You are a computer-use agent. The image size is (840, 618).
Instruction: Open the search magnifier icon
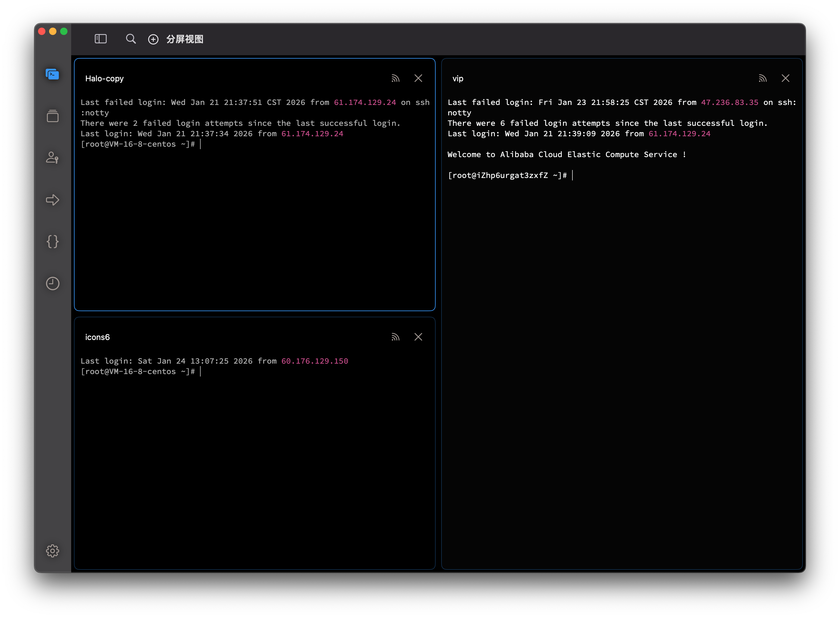coord(130,39)
